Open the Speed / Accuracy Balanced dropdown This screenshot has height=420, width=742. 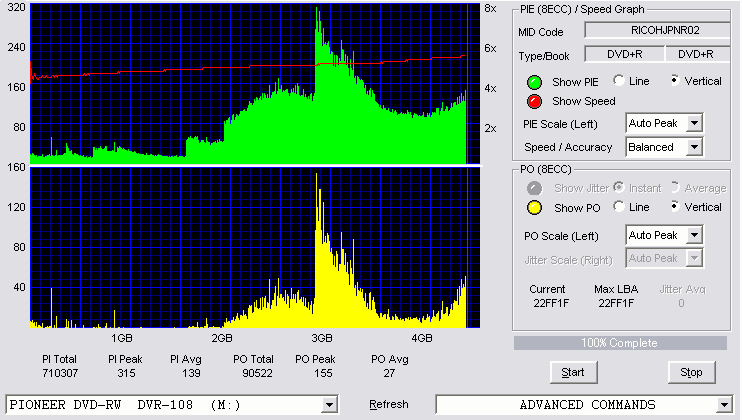(x=694, y=147)
